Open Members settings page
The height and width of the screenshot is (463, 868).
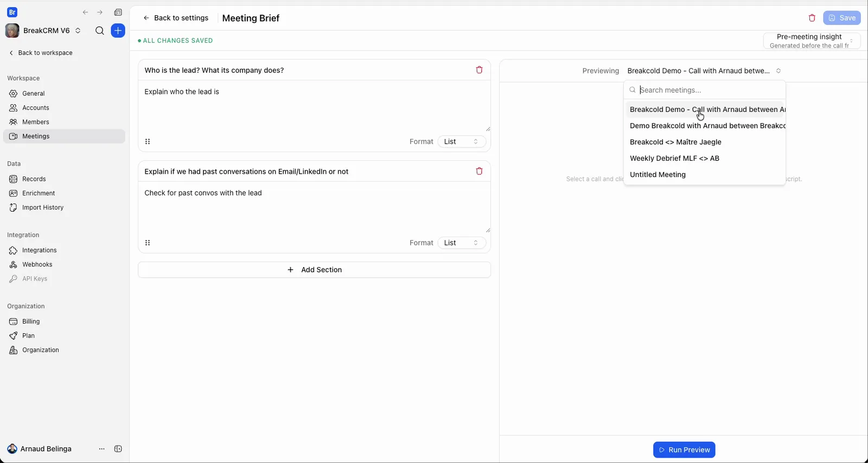64,122
